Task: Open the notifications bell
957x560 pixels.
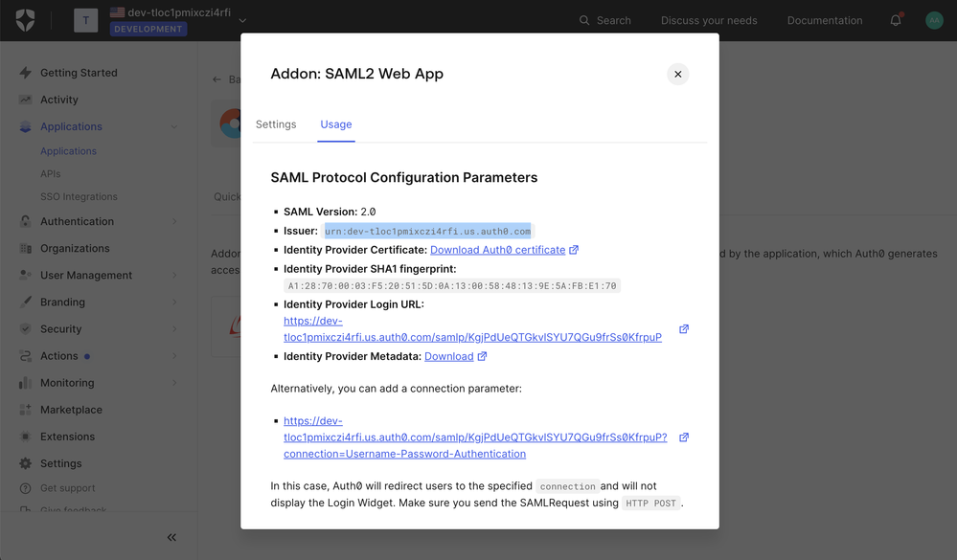Action: (x=896, y=20)
